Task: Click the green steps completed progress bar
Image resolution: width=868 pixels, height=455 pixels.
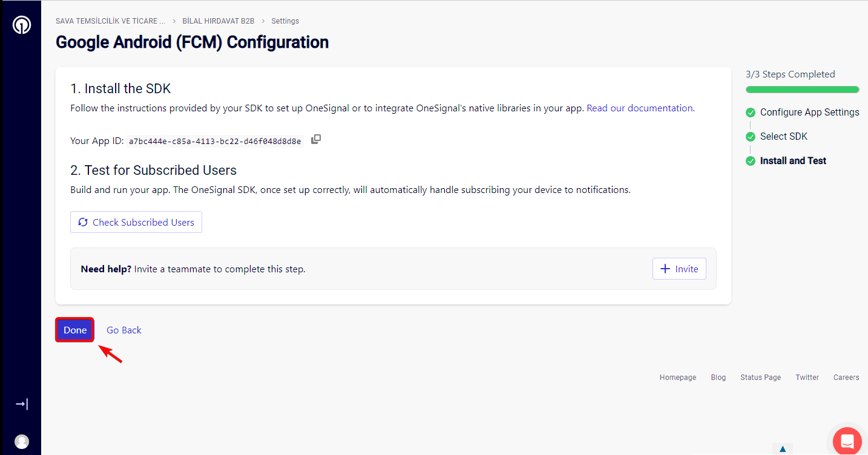Action: tap(803, 90)
